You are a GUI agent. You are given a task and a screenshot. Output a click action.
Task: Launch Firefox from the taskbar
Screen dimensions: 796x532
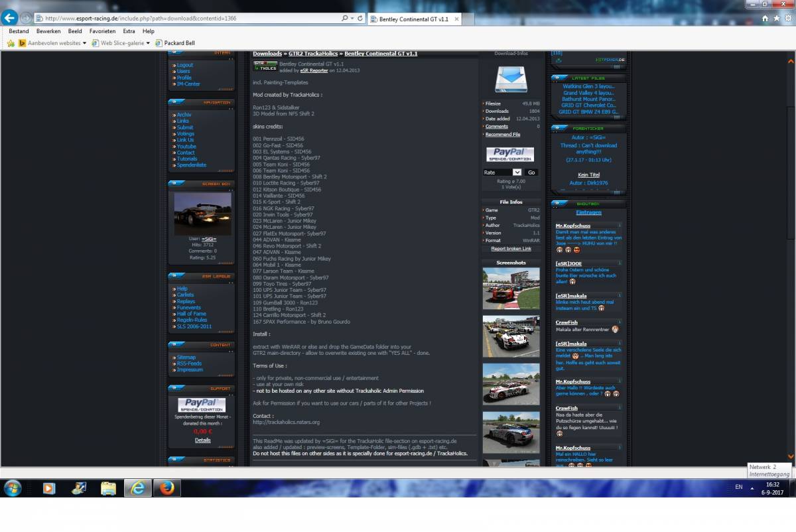pos(167,488)
